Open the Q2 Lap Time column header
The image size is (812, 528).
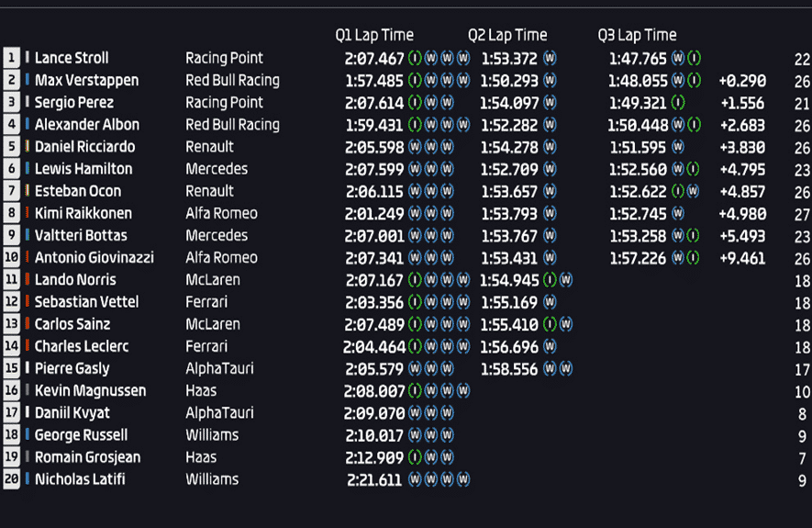(x=507, y=35)
